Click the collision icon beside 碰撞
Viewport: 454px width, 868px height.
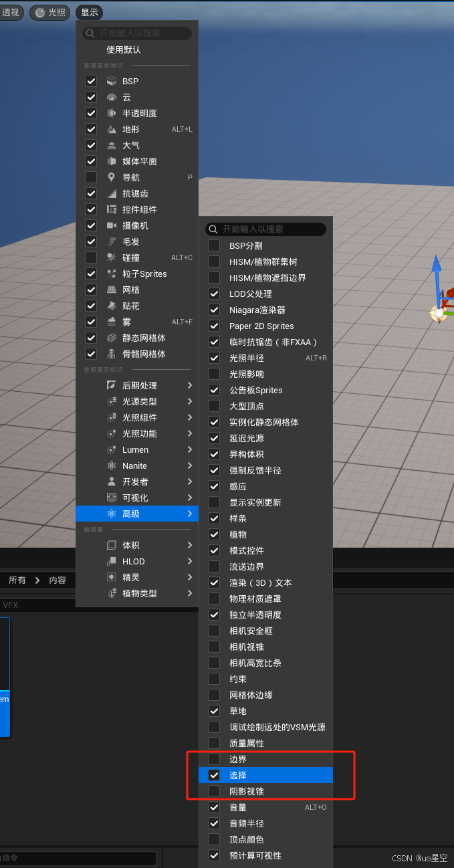[x=112, y=257]
